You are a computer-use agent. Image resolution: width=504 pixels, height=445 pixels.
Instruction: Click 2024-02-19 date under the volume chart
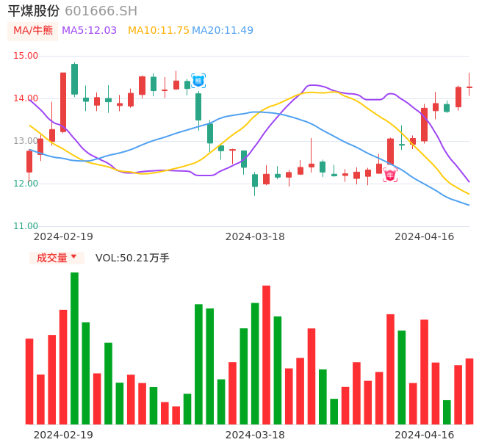(63, 435)
